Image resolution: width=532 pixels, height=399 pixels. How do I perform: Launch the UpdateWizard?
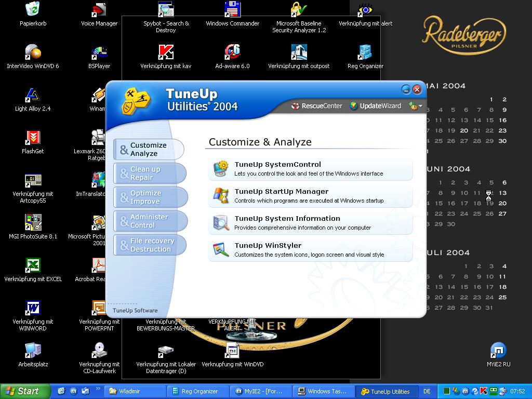(x=376, y=106)
